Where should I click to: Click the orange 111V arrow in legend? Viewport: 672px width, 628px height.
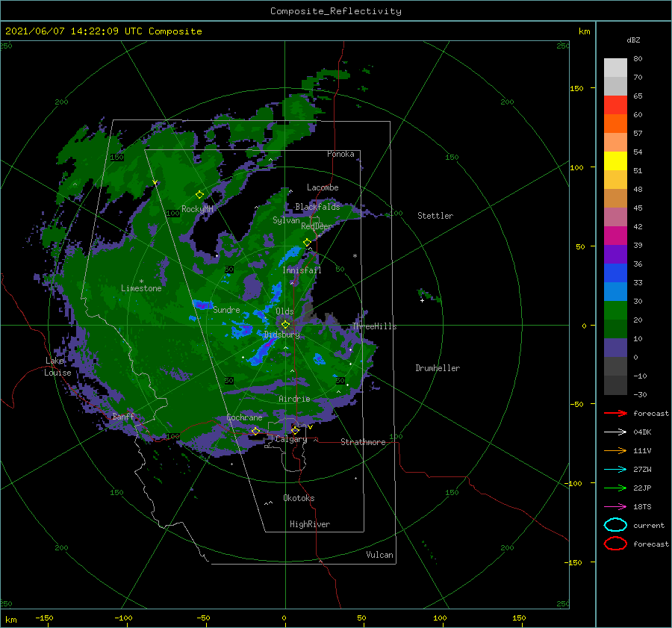tap(615, 450)
